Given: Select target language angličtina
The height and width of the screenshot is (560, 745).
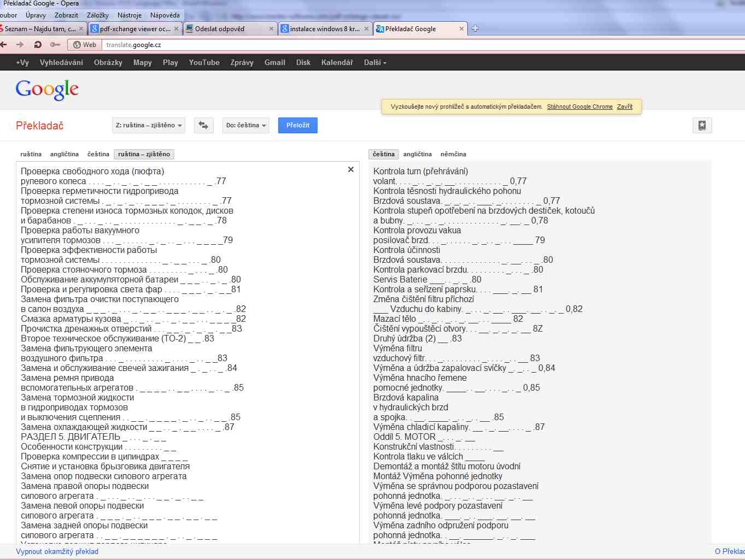Looking at the screenshot, I should [x=418, y=154].
